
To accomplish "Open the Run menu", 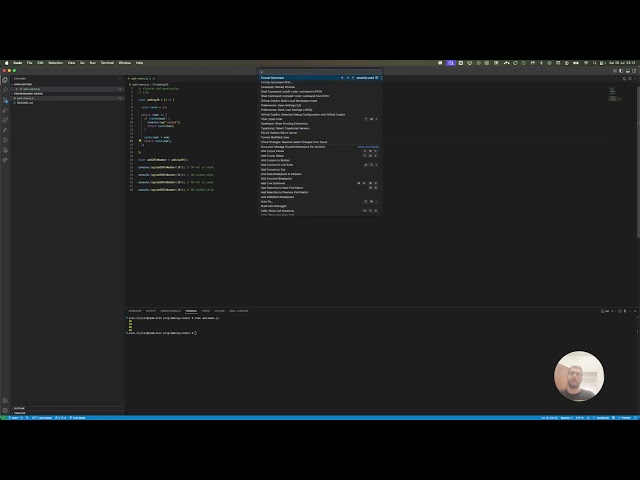I will coord(93,63).
